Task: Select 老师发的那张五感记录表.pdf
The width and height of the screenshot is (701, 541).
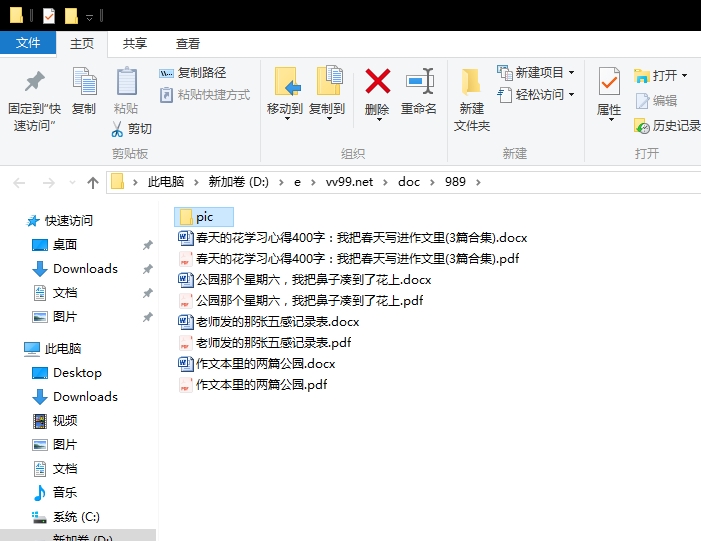Action: pyautogui.click(x=265, y=342)
